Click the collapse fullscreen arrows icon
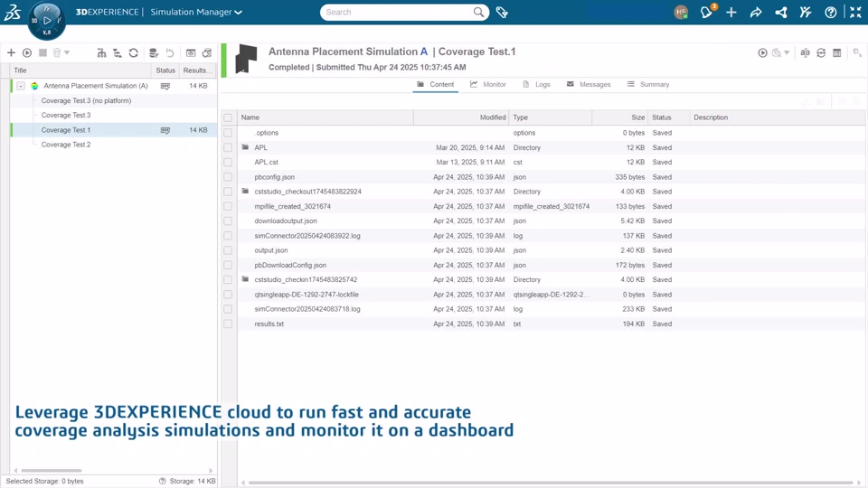The height and width of the screenshot is (488, 868). tap(855, 12)
